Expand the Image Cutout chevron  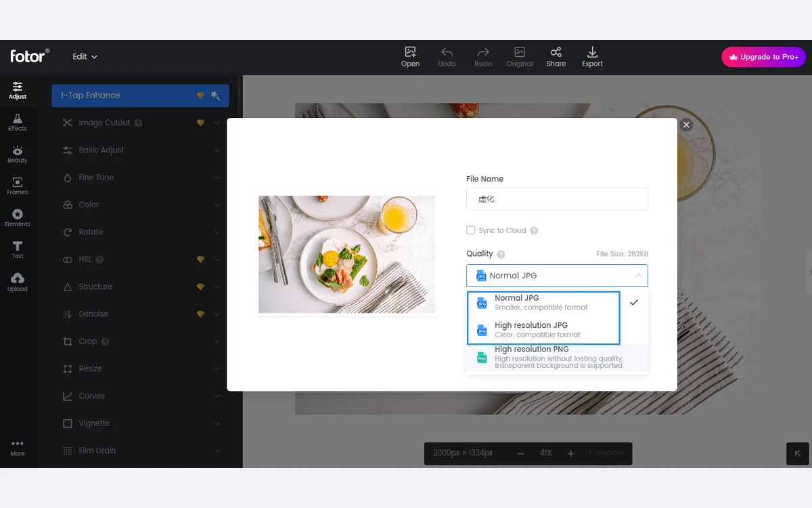tap(217, 123)
